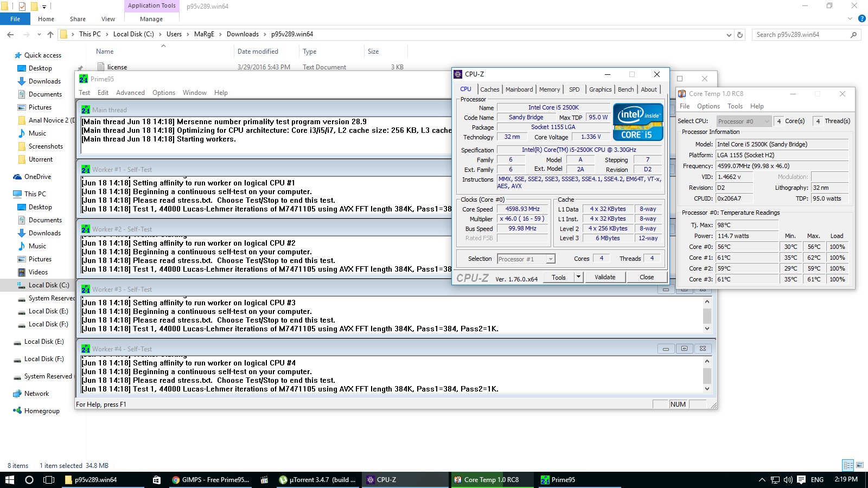Open Task View on the taskbar
This screenshot has height=488, width=868.
[49, 480]
